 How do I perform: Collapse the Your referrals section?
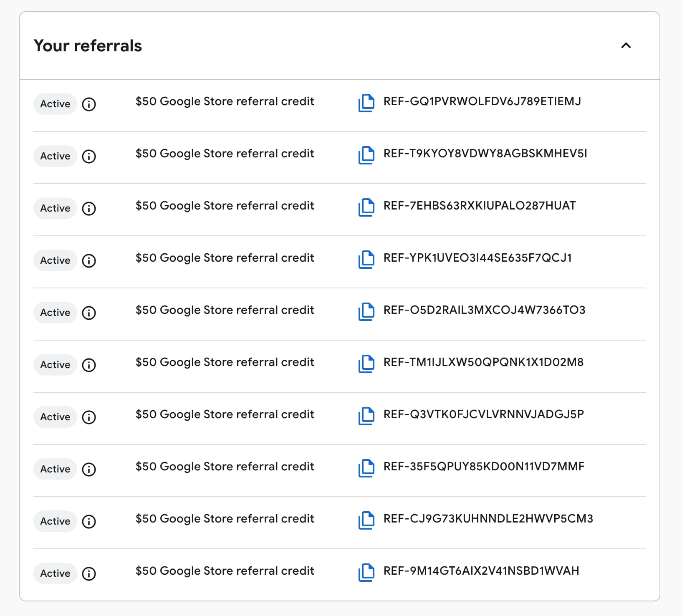coord(626,45)
